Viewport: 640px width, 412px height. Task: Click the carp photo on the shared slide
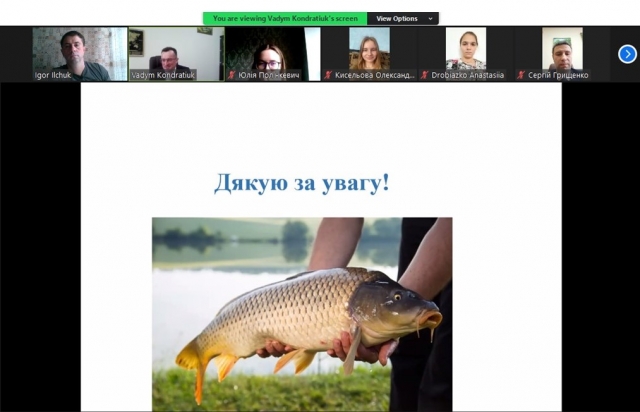pos(302,314)
